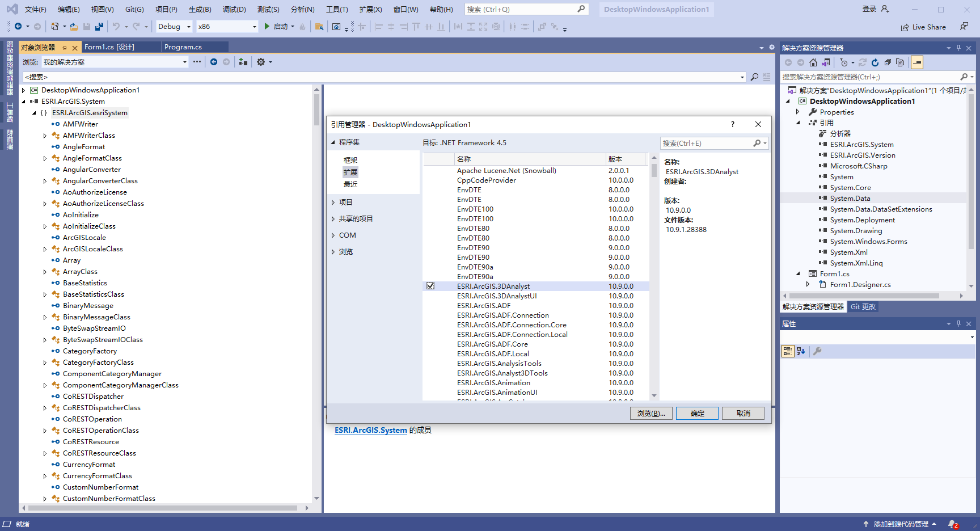Click the Live Share icon
Image resolution: width=980 pixels, height=531 pixels.
(x=905, y=27)
